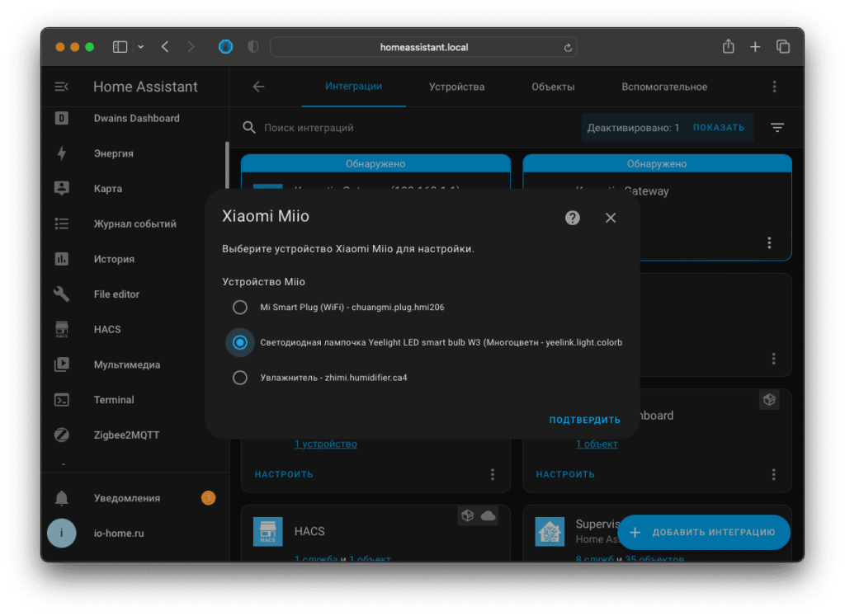Open the io-home.ru user profile avatar

click(x=61, y=533)
